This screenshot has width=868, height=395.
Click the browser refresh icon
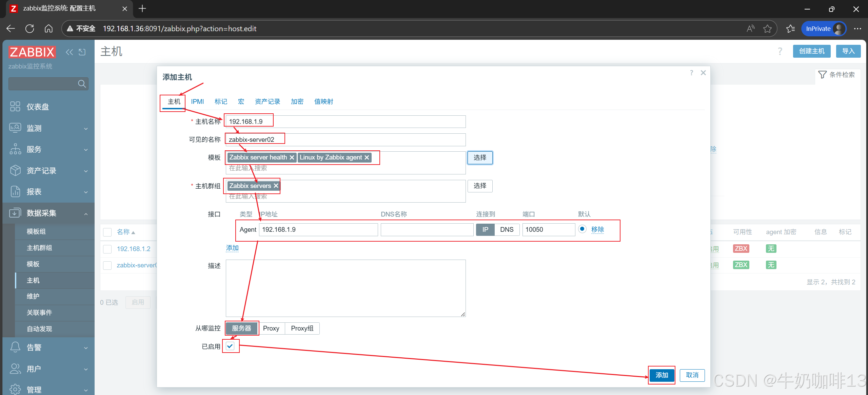coord(29,29)
